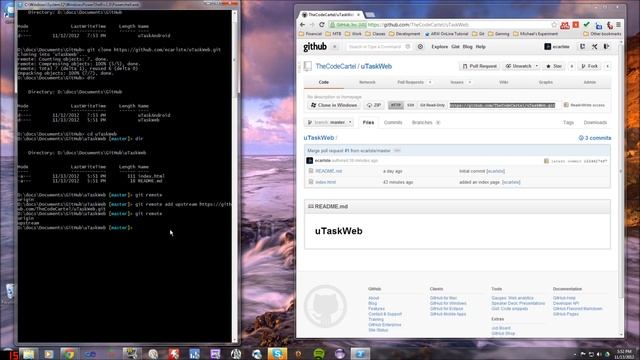Open account settings tools icon in GitHub header

click(x=595, y=47)
